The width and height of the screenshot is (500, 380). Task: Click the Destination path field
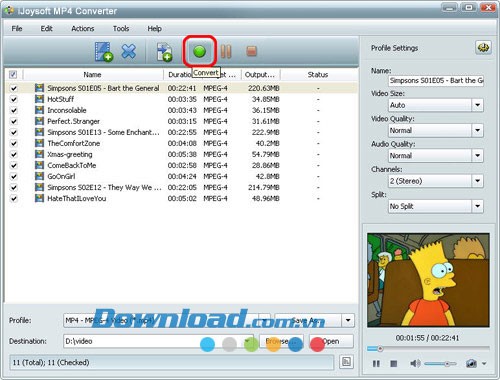[158, 341]
